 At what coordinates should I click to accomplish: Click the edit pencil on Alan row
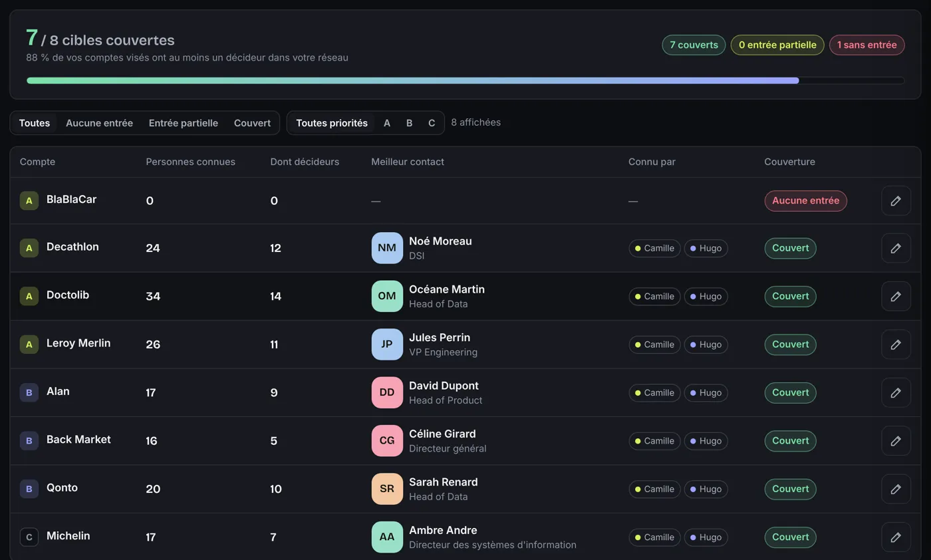coord(896,393)
